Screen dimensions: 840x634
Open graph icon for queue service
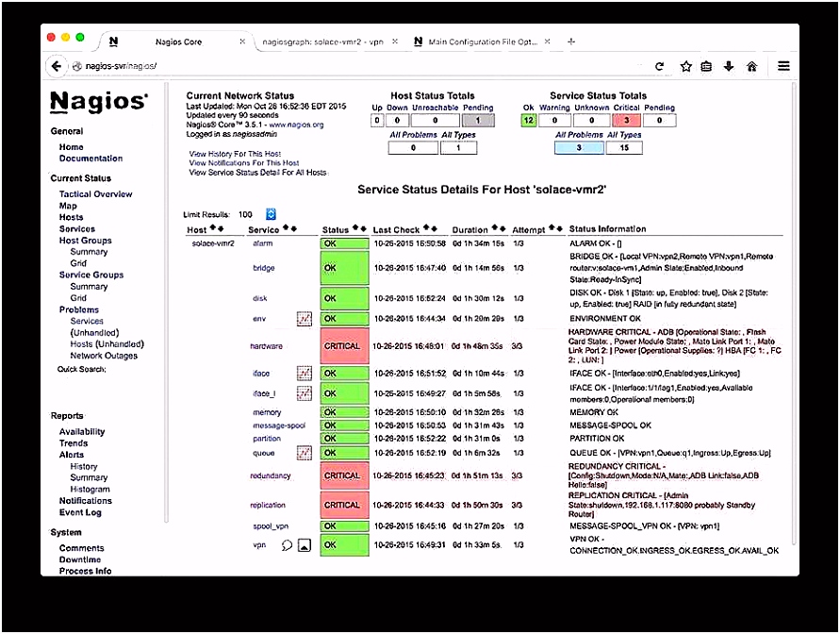point(305,453)
